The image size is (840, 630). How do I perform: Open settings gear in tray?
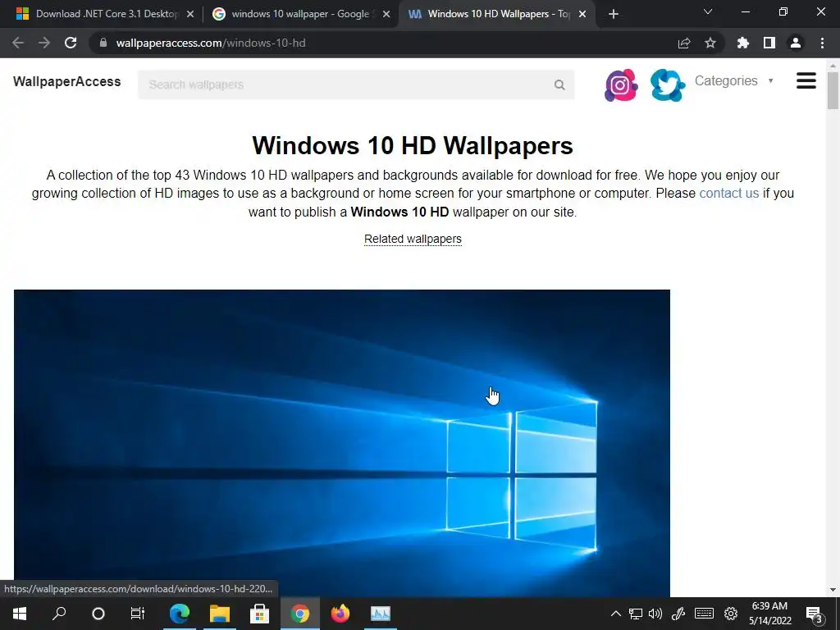tap(731, 614)
